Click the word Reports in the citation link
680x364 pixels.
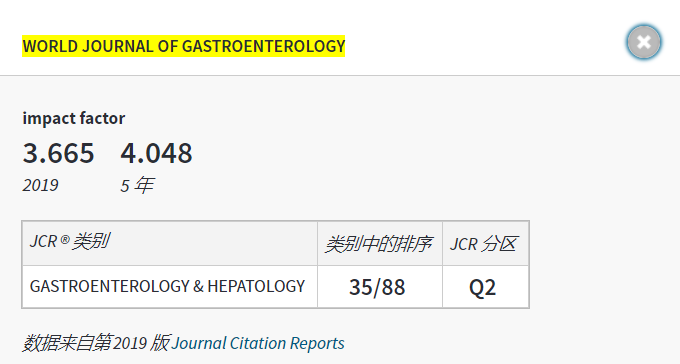click(x=317, y=343)
